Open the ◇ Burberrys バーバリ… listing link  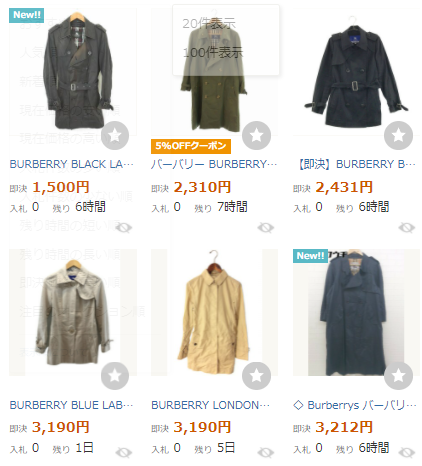click(355, 405)
